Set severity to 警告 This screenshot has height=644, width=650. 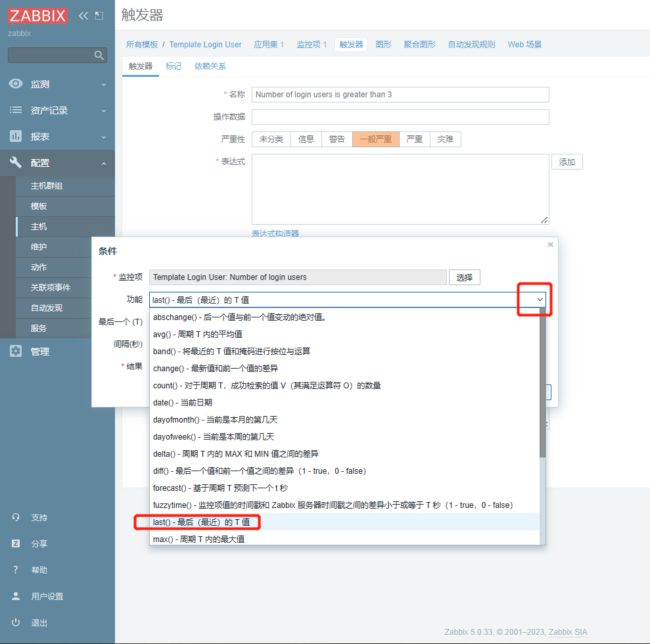[x=337, y=139]
